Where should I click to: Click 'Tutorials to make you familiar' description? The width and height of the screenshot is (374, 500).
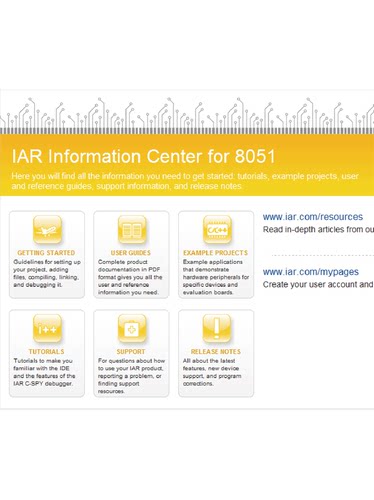tap(44, 372)
